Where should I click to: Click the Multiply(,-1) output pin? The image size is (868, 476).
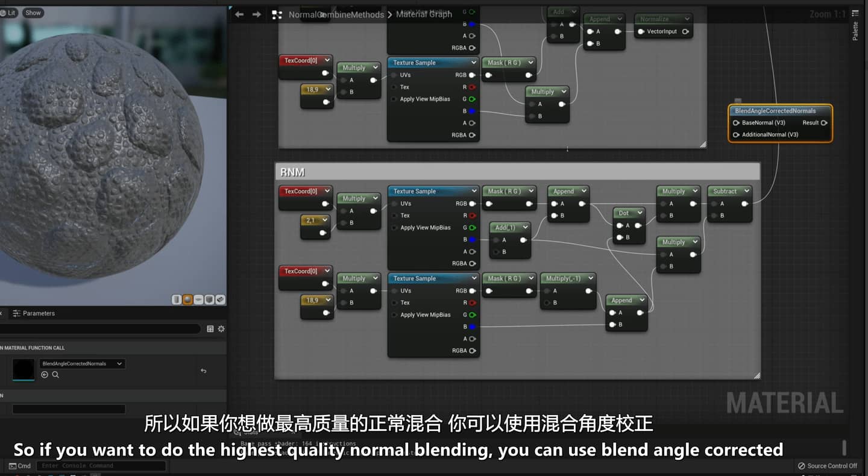pos(588,291)
